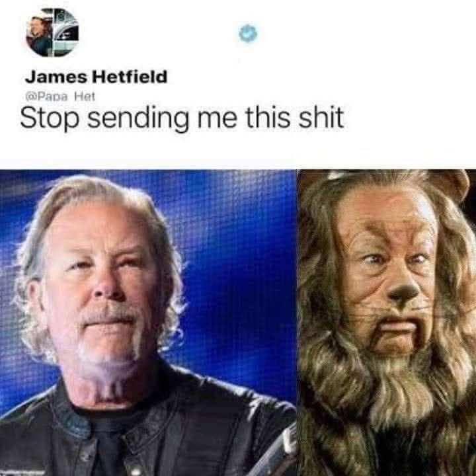This screenshot has width=476, height=476.
Task: Click the car half of the avatar
Action: tap(67, 32)
